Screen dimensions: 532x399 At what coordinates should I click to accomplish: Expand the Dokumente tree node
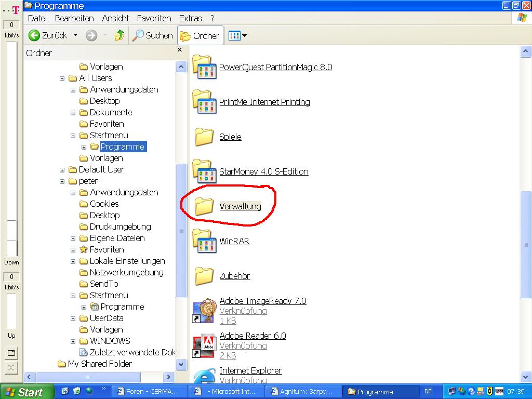[x=73, y=113]
